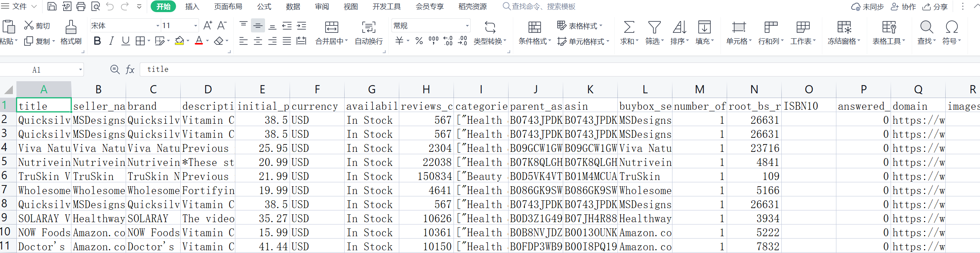Expand the Name Box dropdown arrow
This screenshot has width=980, height=253.
80,69
